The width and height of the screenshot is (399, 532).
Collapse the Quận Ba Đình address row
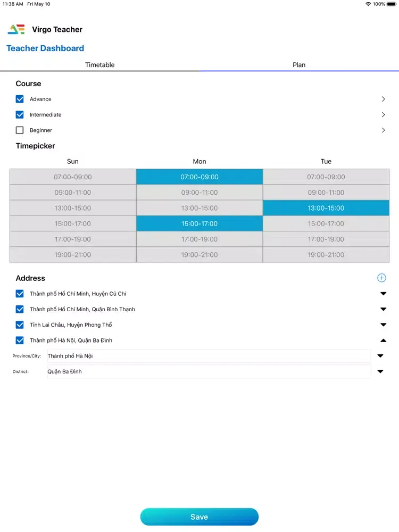(384, 340)
